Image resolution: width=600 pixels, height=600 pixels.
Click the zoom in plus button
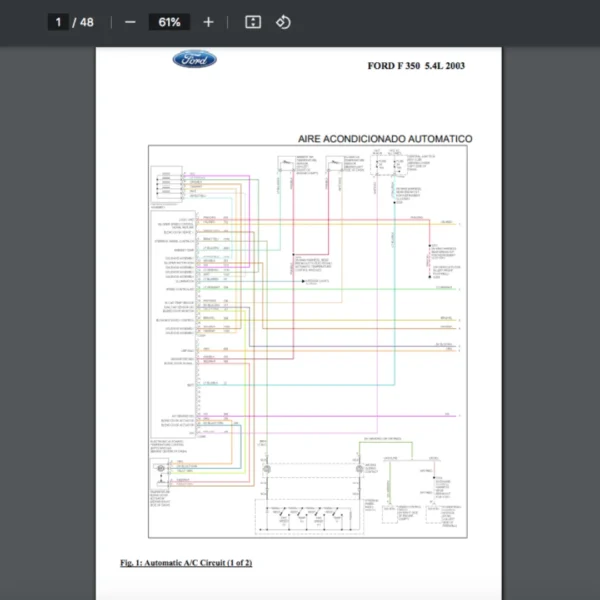[208, 22]
